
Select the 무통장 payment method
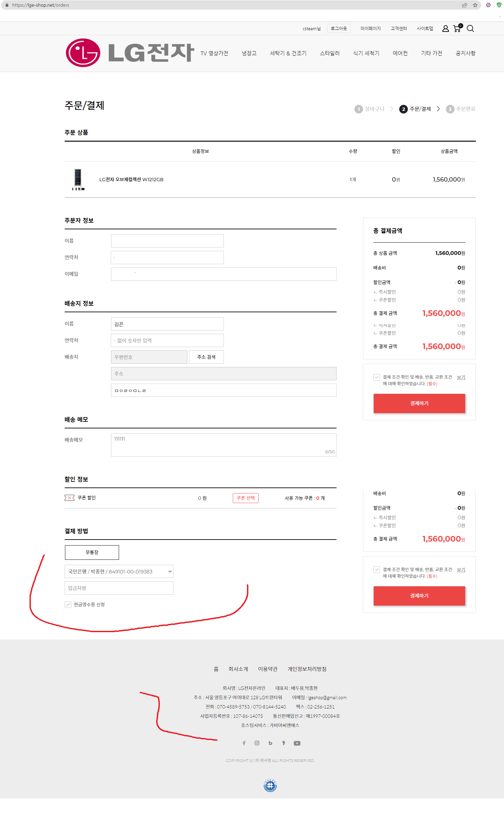92,553
